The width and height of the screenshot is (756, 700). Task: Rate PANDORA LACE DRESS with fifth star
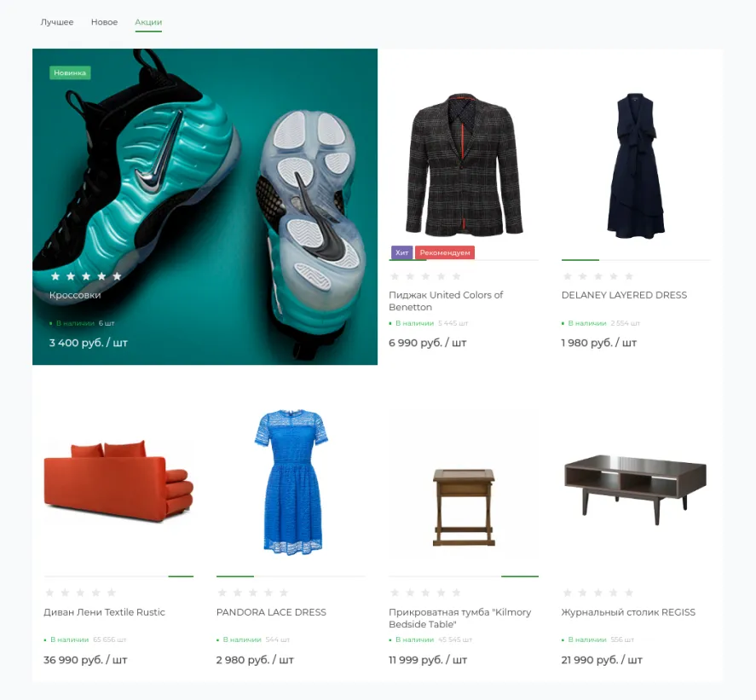[284, 593]
